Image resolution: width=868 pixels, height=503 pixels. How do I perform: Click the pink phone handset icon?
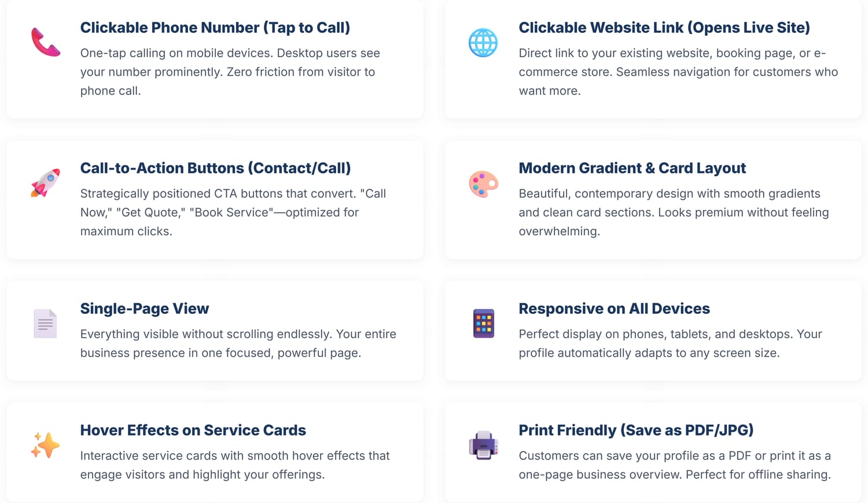coord(45,42)
